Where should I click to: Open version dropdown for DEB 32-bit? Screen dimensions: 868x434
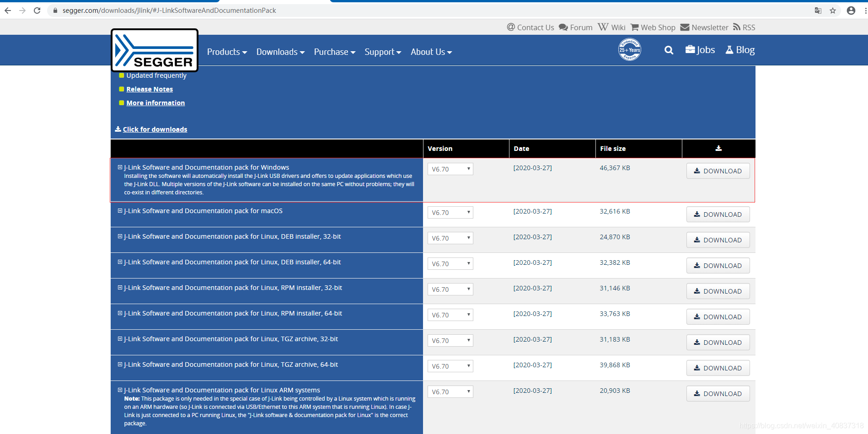(x=450, y=238)
